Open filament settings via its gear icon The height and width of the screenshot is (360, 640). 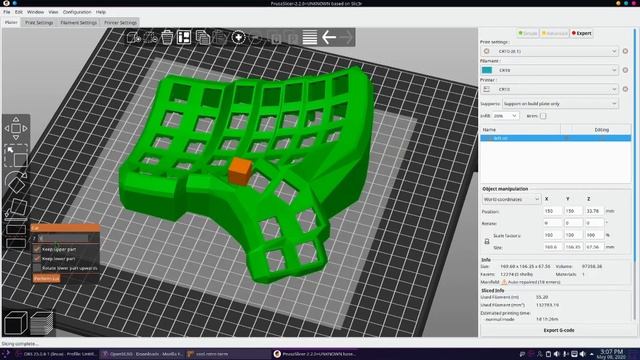point(625,70)
